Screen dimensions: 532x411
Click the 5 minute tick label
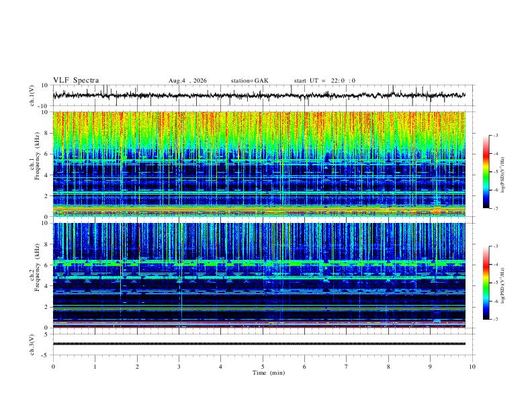click(263, 367)
